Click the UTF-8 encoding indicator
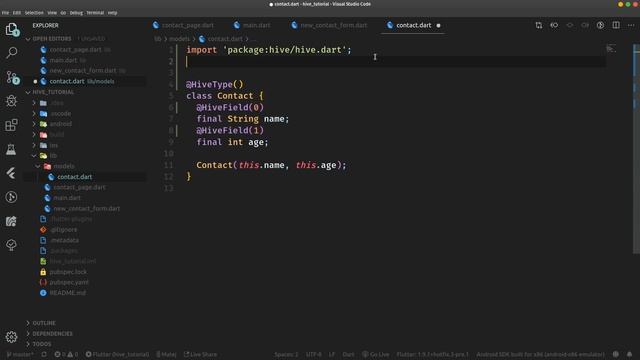The height and width of the screenshot is (360, 640). [313, 354]
